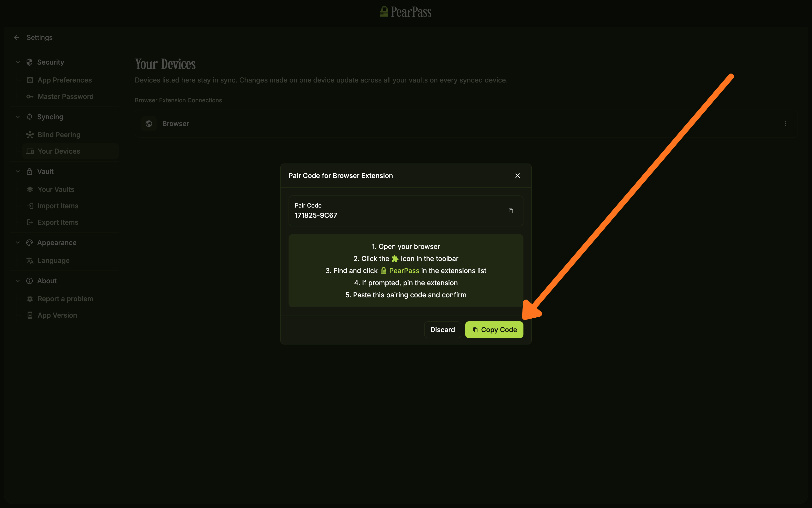Click the Syncing arrows icon
812x508 pixels.
(29, 117)
